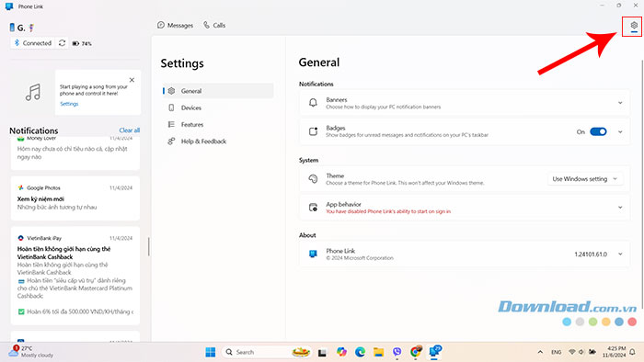Select Devices in Settings menu

click(x=218, y=107)
